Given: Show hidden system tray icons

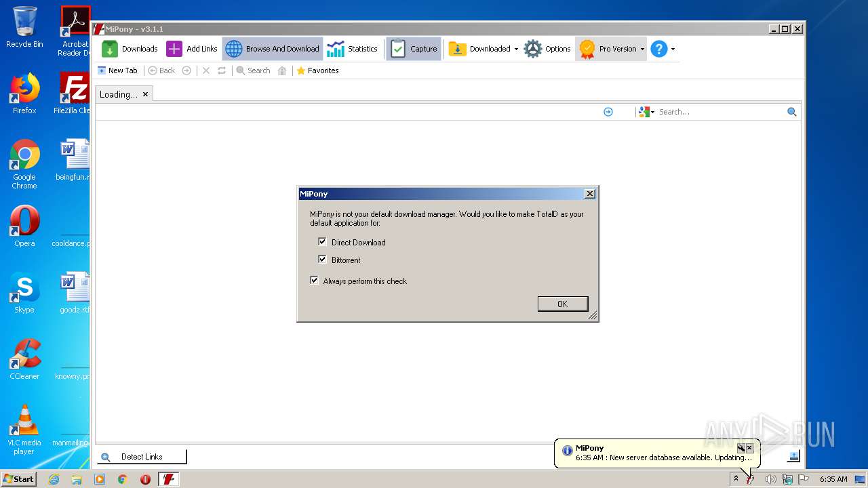Looking at the screenshot, I should pos(736,479).
